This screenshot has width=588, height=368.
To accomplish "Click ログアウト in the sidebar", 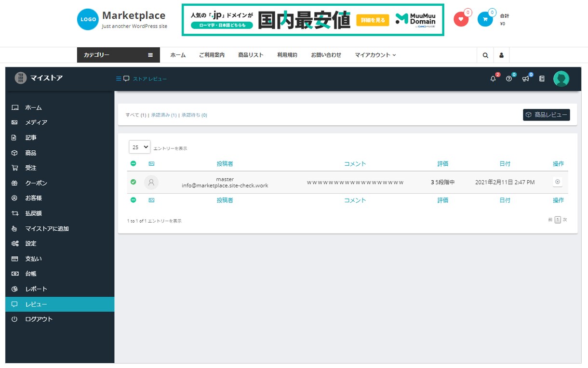I will pos(60,319).
